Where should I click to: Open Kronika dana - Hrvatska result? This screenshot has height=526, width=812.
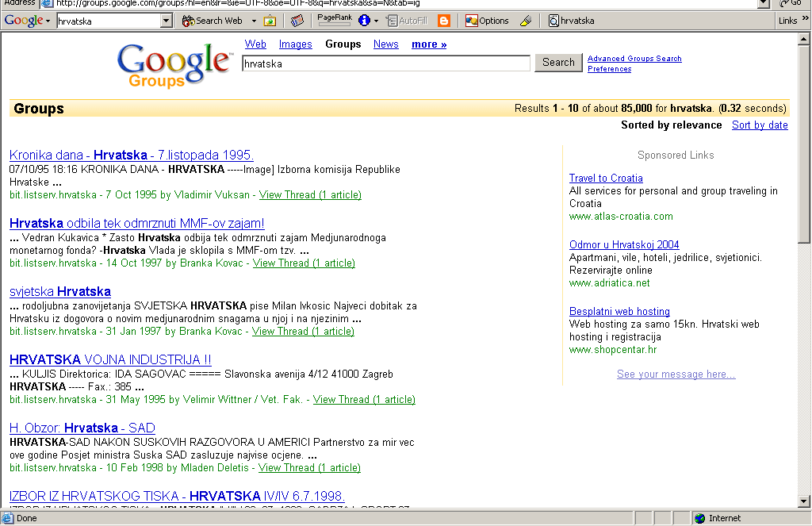point(131,155)
